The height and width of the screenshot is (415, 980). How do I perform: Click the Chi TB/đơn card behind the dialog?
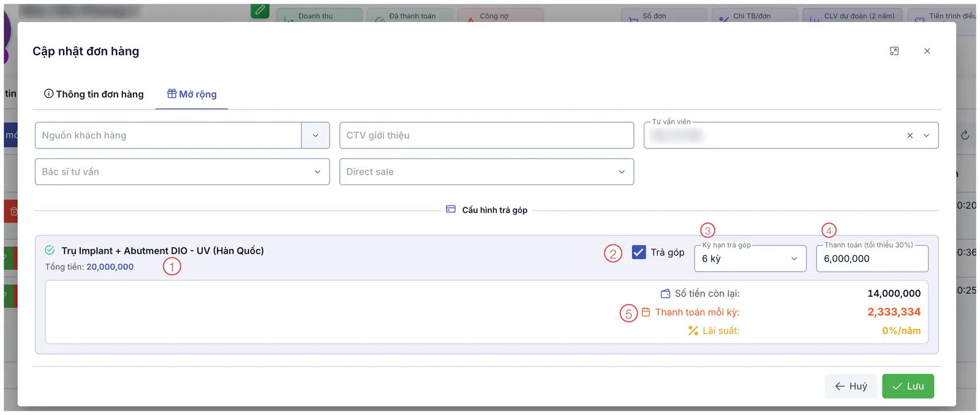click(x=755, y=15)
